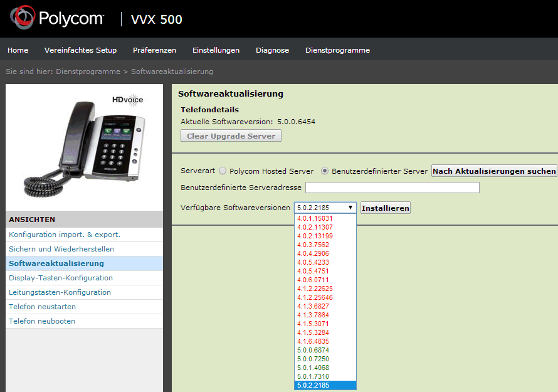Open the Präferenzen menu
Viewport: 558px width, 392px height.
pos(154,50)
